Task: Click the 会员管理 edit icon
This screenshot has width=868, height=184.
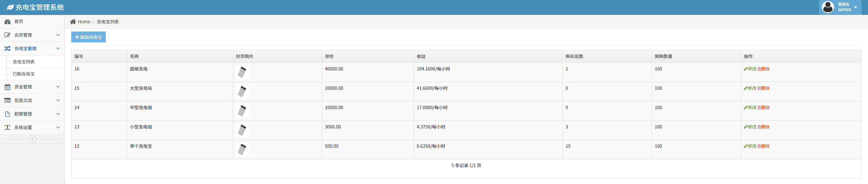Action: [x=7, y=35]
